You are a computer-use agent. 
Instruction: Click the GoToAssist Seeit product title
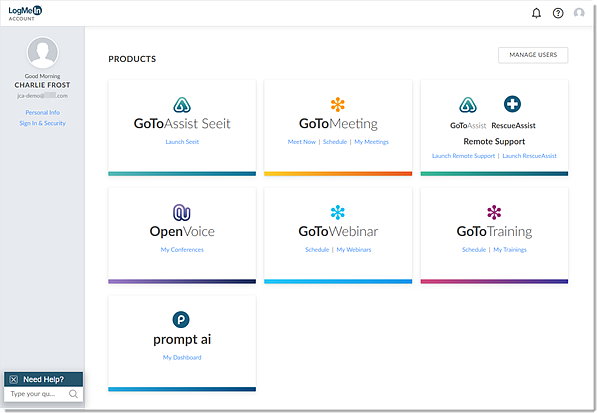(182, 124)
